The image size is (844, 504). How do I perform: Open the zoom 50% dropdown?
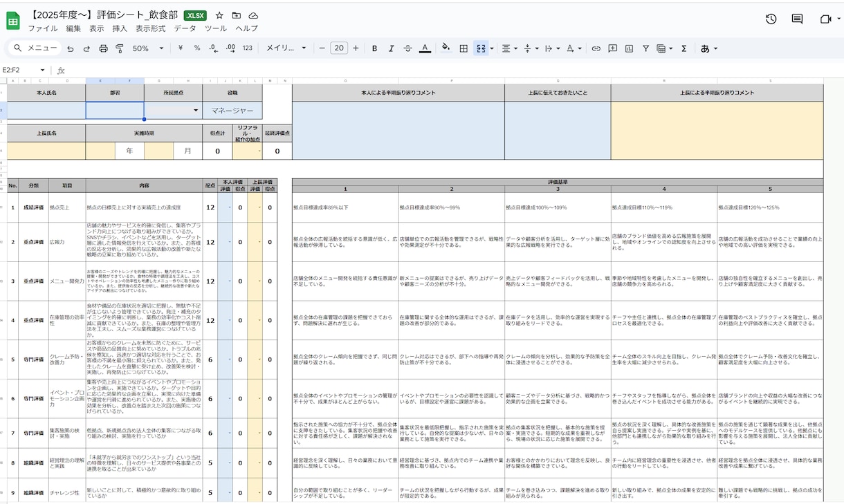point(149,48)
